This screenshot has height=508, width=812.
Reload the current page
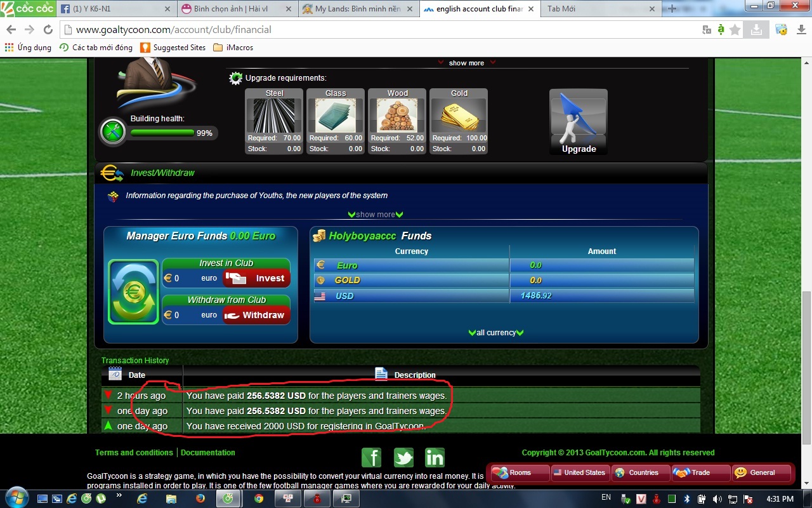click(48, 30)
